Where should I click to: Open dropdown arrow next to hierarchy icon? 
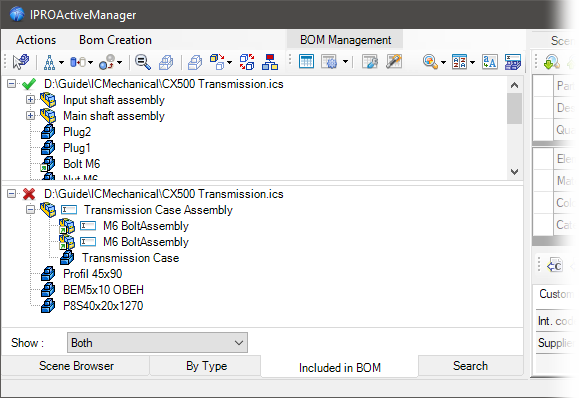61,63
